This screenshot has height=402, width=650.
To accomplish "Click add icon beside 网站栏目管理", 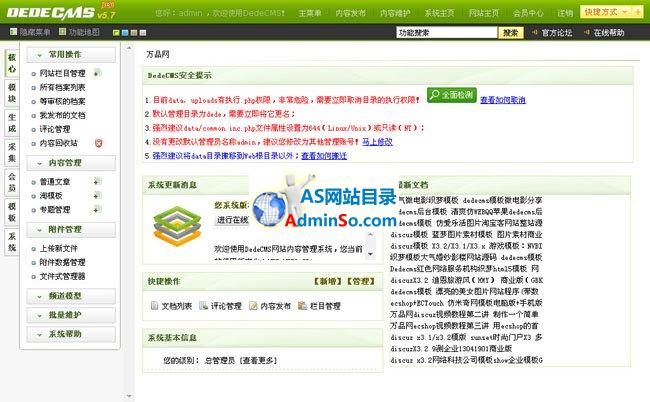I will click(x=97, y=73).
